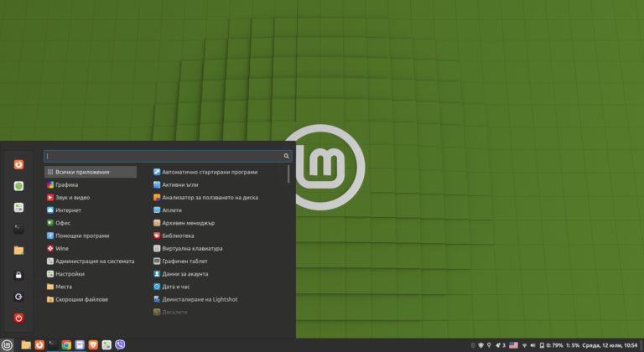Screen dimensions: 644x352
Task: Select the Графика category
Action: [x=91, y=185]
